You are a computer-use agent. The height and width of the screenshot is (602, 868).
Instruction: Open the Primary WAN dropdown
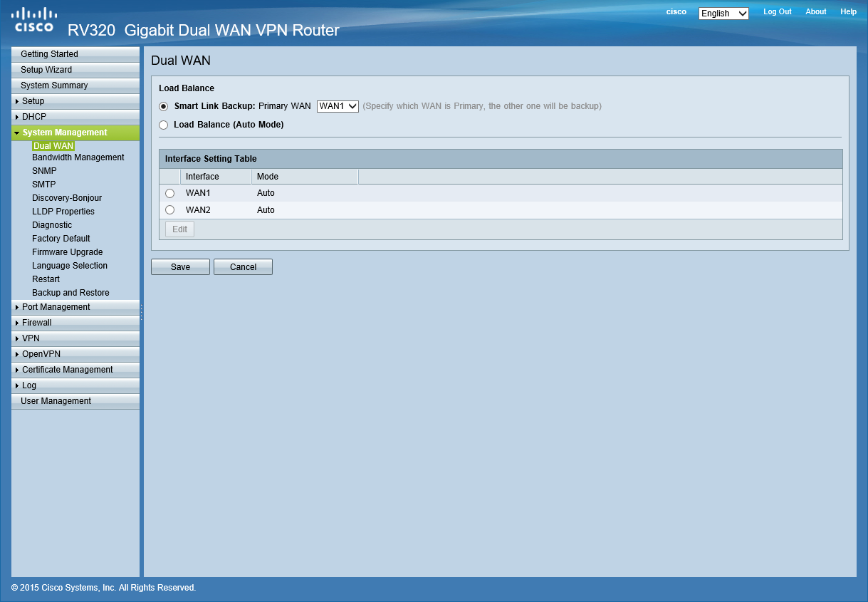[x=338, y=106]
